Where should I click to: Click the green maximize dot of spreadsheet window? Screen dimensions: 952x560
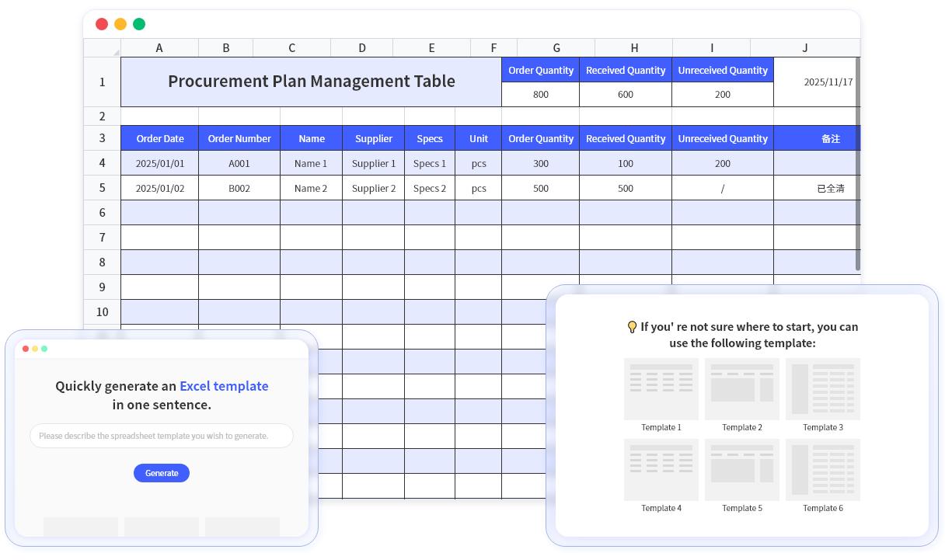coord(139,24)
